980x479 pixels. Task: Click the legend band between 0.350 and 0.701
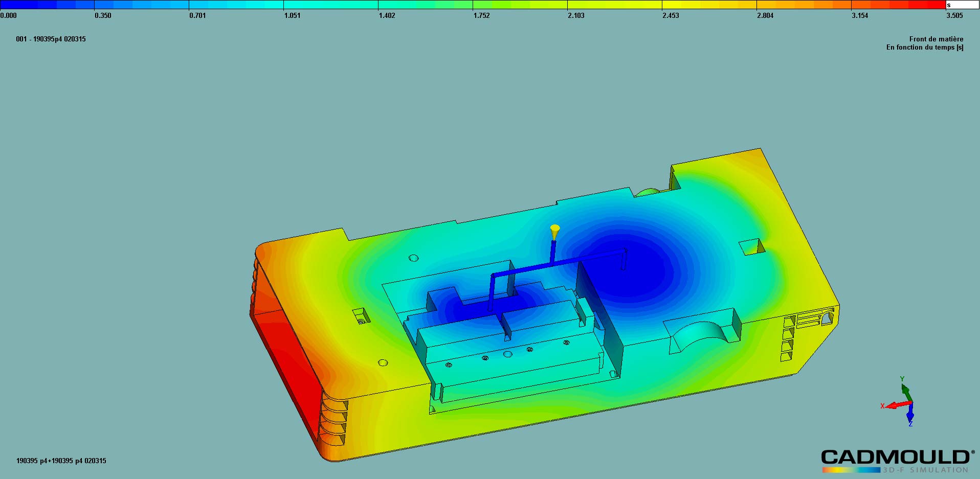click(x=142, y=5)
